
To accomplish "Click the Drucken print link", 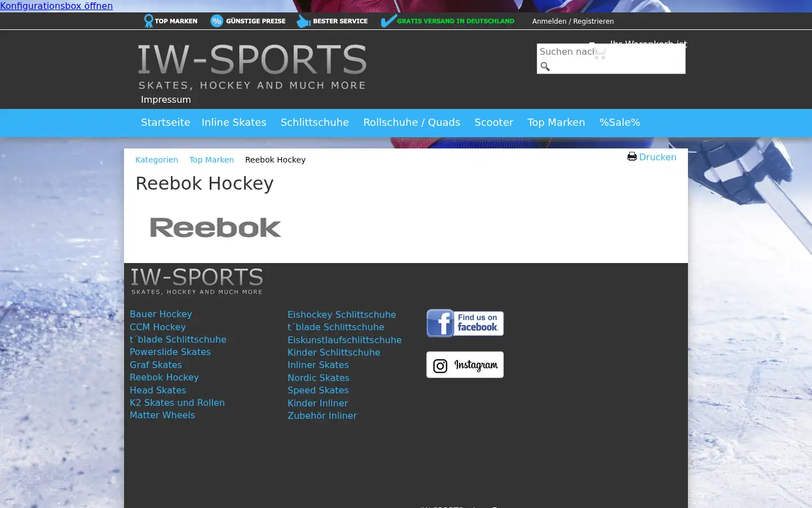I will coord(657,157).
